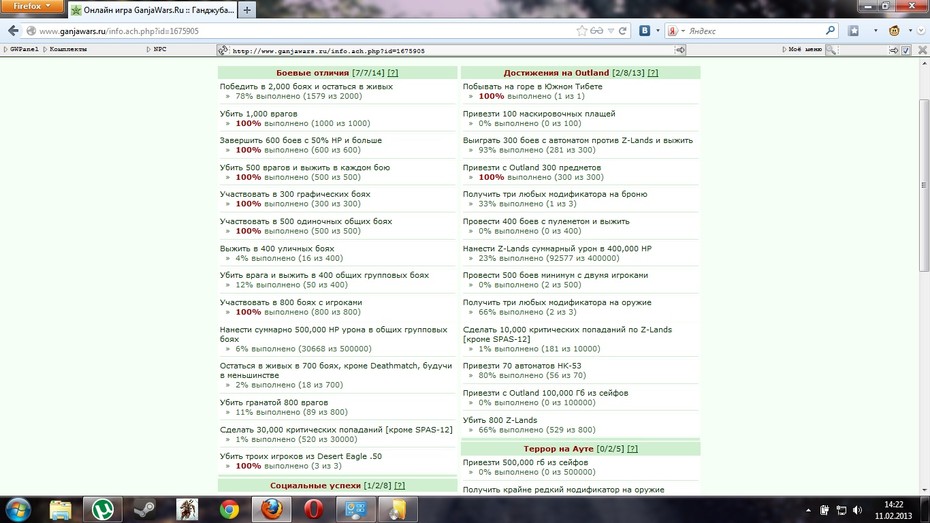Open VKontakte toolbar button

click(645, 31)
